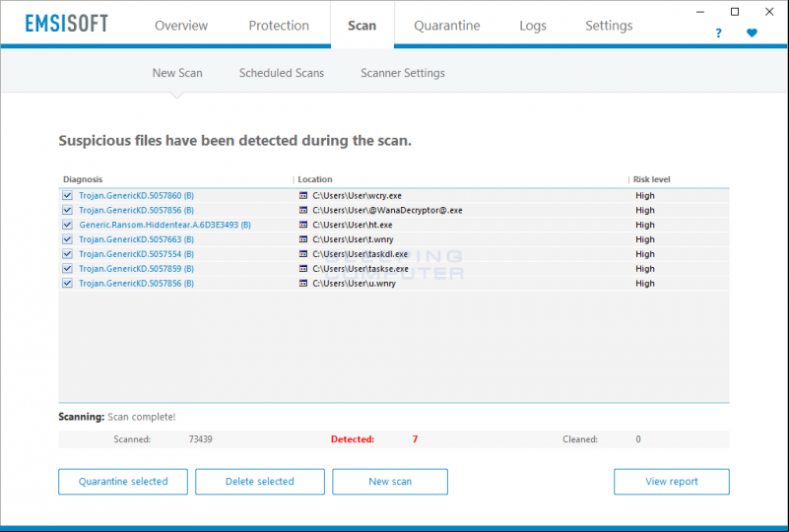
Task: Click the View report button
Action: pyautogui.click(x=671, y=482)
